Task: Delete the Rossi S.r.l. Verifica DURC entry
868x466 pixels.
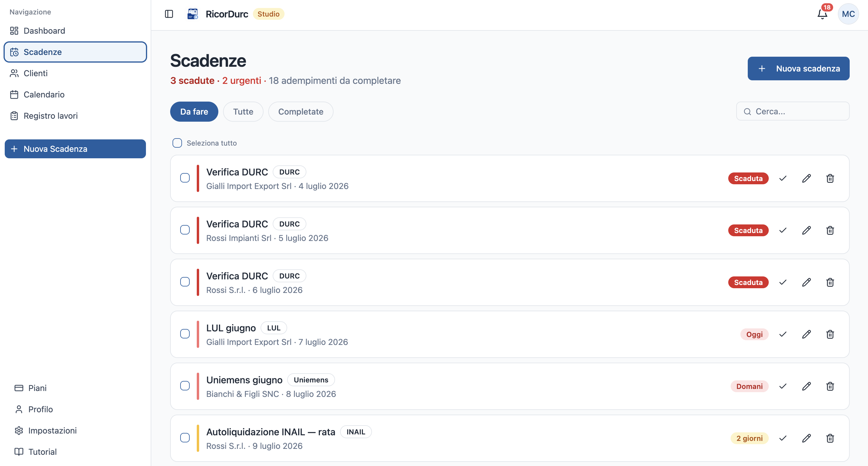Action: click(x=830, y=282)
